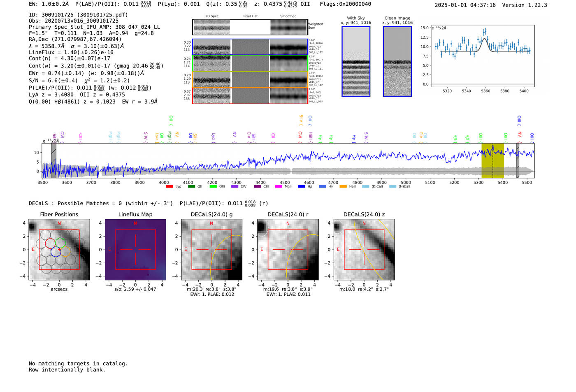This screenshot has width=576, height=392.
Task: Click the m:18.0 re:4.2" z-band caption
Action: point(364,289)
